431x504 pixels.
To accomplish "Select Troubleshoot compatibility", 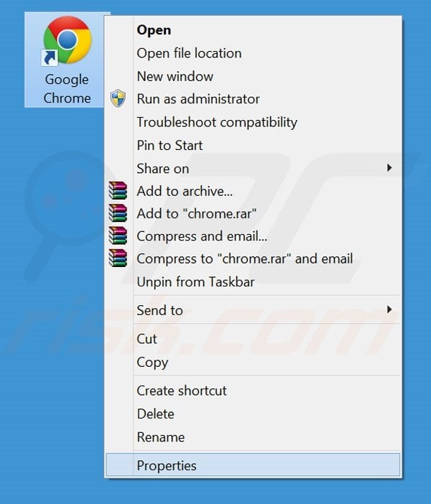I will (x=216, y=122).
